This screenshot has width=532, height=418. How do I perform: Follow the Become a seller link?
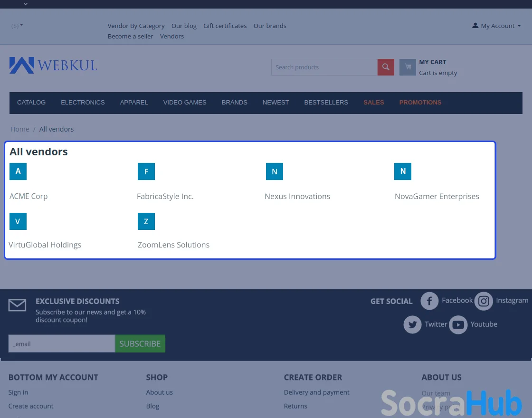point(130,37)
